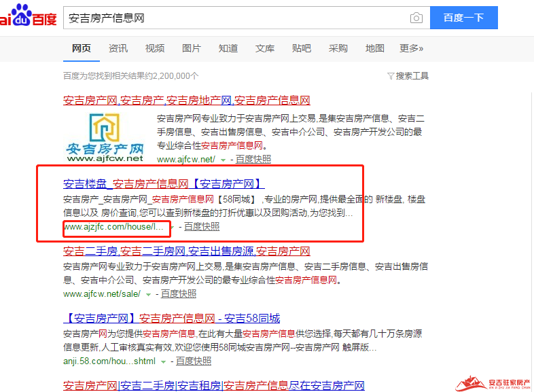
Task: Click the 安吉房产网 logo thumbnail
Action: (105, 137)
